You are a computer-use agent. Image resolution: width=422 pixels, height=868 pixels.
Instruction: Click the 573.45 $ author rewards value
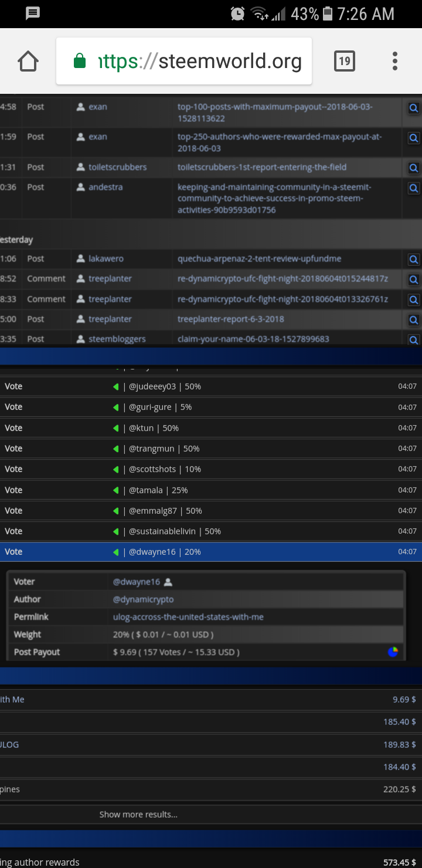pos(400,862)
